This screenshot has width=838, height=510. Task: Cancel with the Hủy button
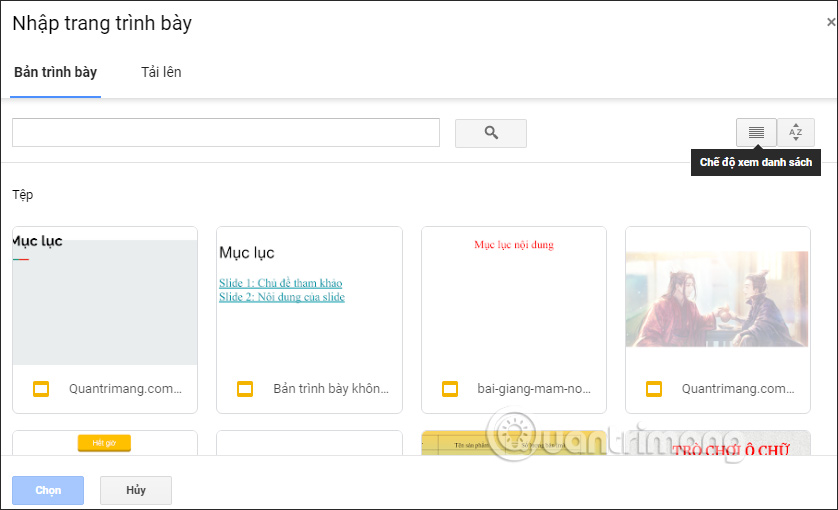pyautogui.click(x=136, y=490)
